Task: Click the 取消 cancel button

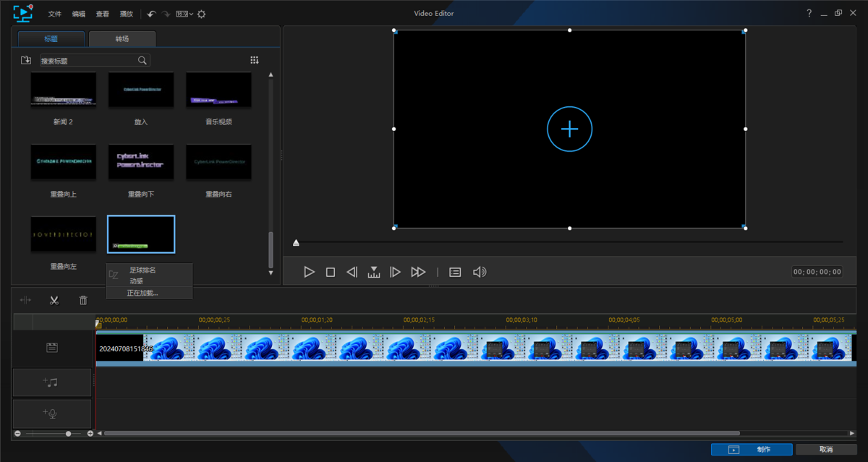Action: tap(826, 450)
